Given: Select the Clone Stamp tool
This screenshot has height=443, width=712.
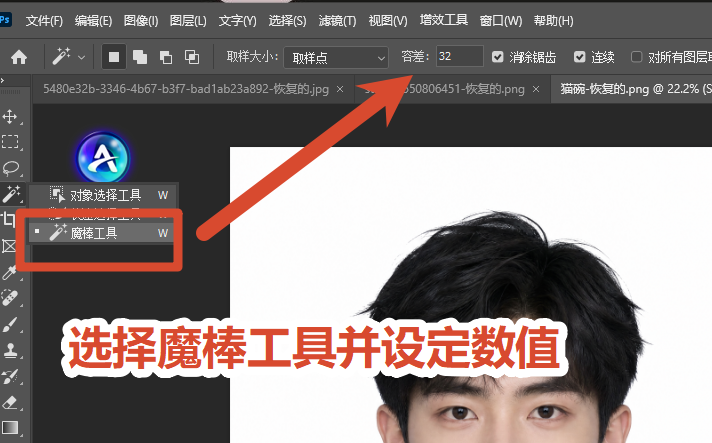Looking at the screenshot, I should (x=10, y=350).
